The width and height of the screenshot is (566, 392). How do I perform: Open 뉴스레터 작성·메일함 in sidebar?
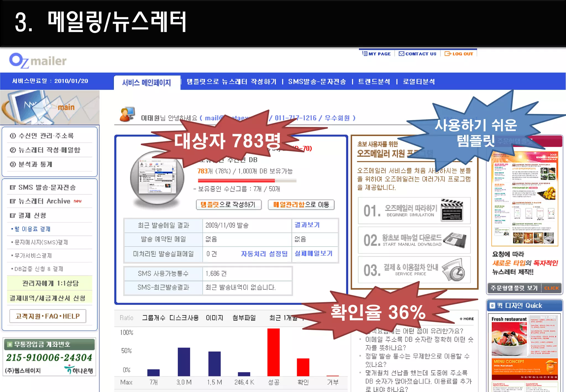point(45,150)
